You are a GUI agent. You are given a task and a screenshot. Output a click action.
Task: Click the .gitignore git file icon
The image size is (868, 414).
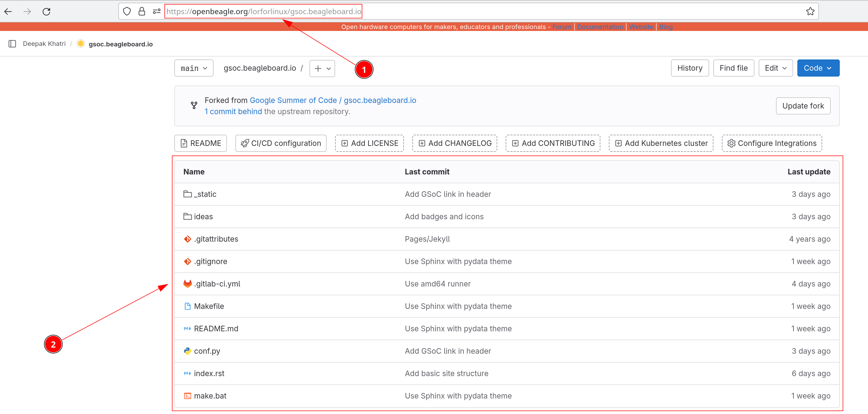188,261
